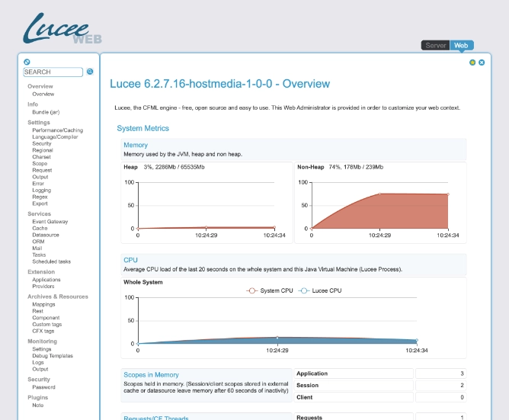Click the blue logout X icon
Screen dimensions: 509x420
click(x=482, y=63)
